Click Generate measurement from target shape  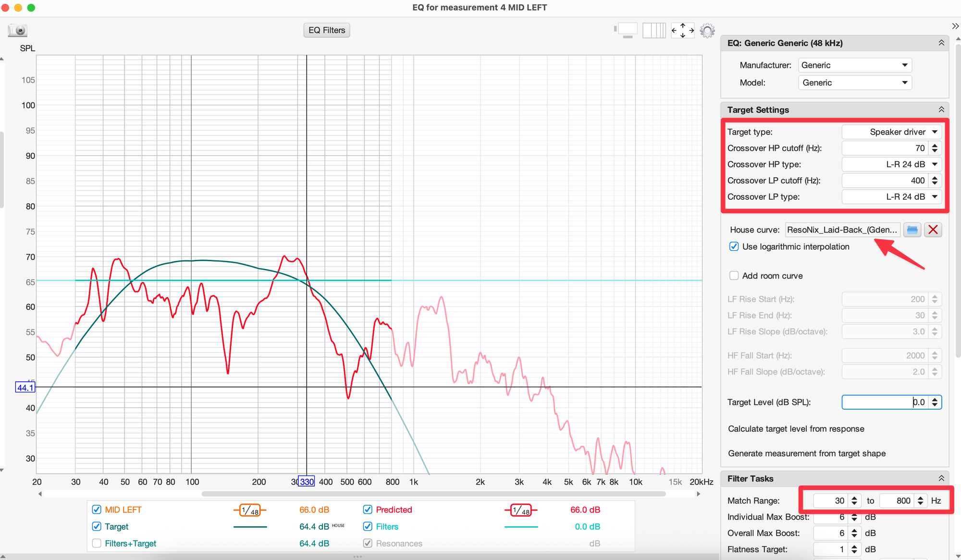pyautogui.click(x=806, y=453)
